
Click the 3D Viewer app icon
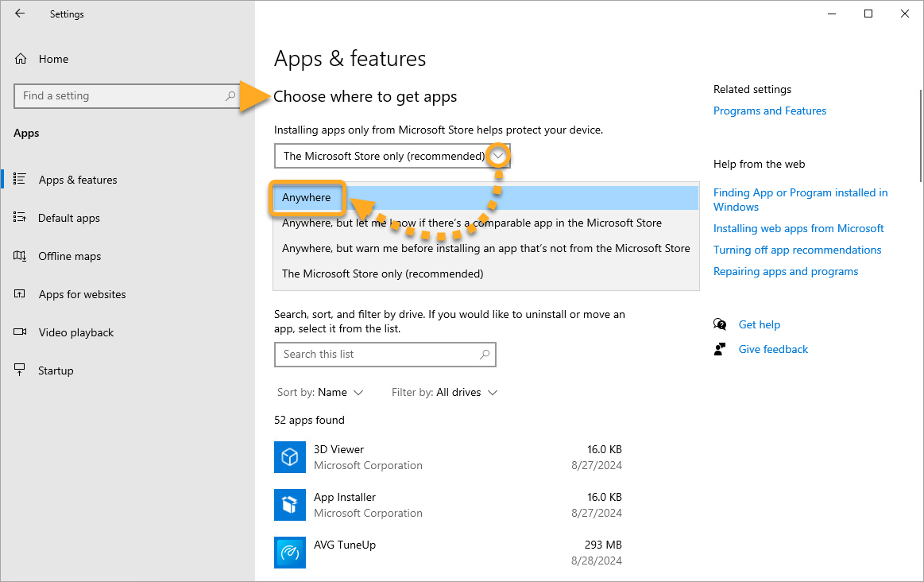click(290, 457)
